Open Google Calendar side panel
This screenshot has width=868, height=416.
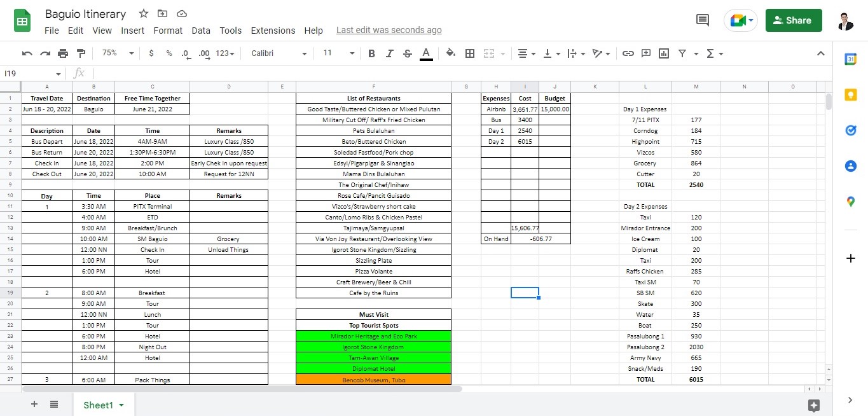click(851, 59)
